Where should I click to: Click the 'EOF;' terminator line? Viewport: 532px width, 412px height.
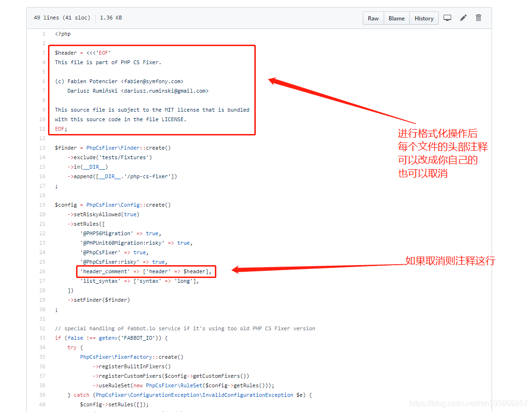click(61, 129)
